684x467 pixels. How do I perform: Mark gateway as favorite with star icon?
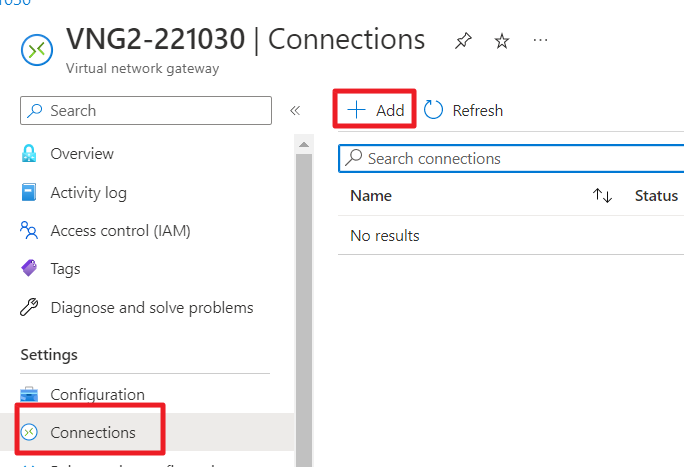(502, 41)
